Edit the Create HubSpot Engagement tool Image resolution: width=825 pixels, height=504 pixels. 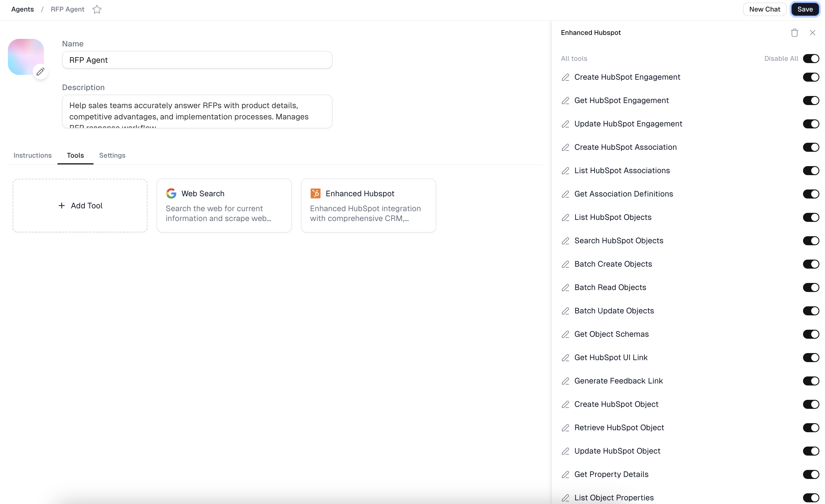(x=565, y=77)
